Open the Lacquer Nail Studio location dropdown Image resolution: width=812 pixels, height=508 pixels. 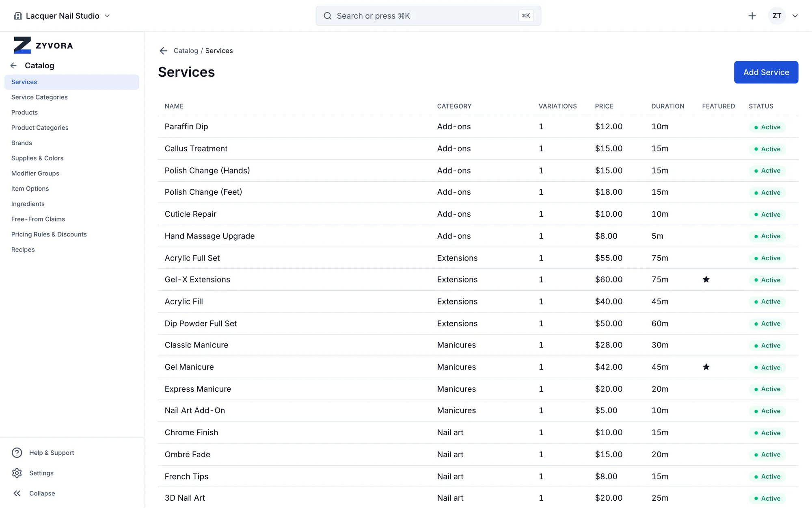pos(62,16)
